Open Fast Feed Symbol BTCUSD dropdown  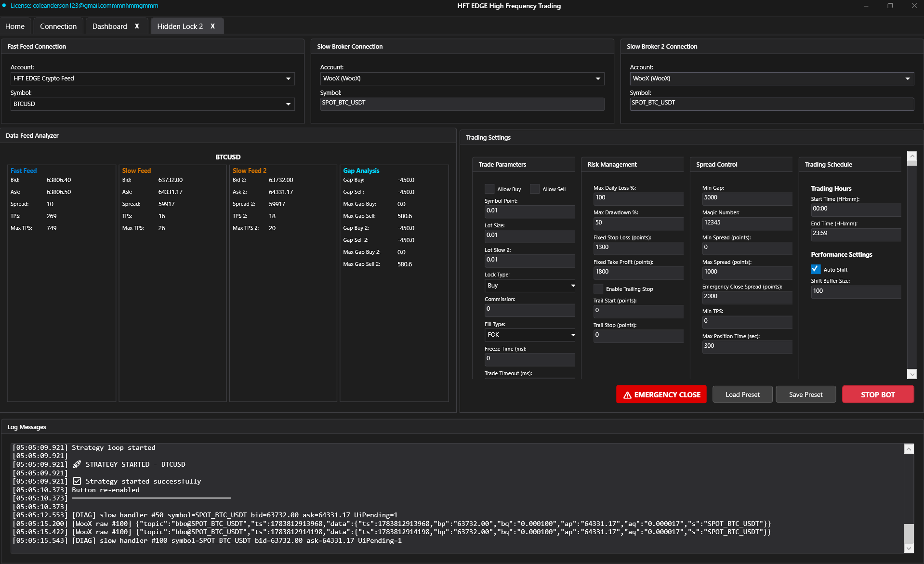pos(153,104)
